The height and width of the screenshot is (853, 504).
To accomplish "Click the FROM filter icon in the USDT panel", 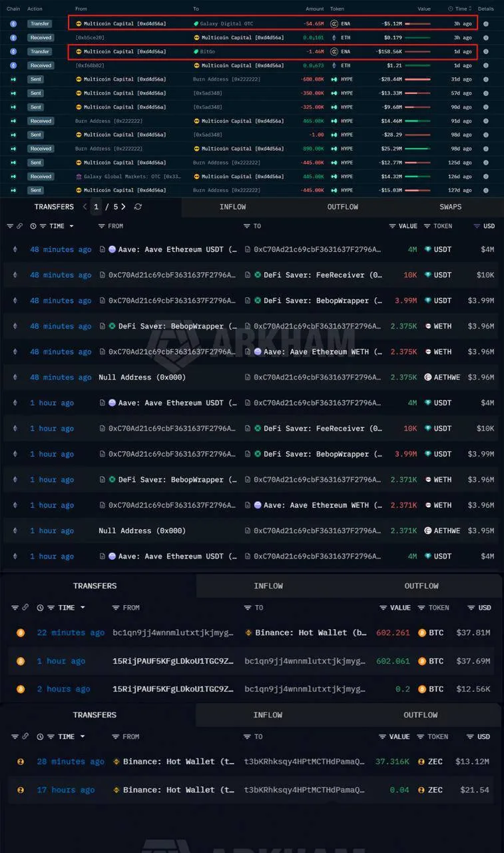I will tap(101, 226).
